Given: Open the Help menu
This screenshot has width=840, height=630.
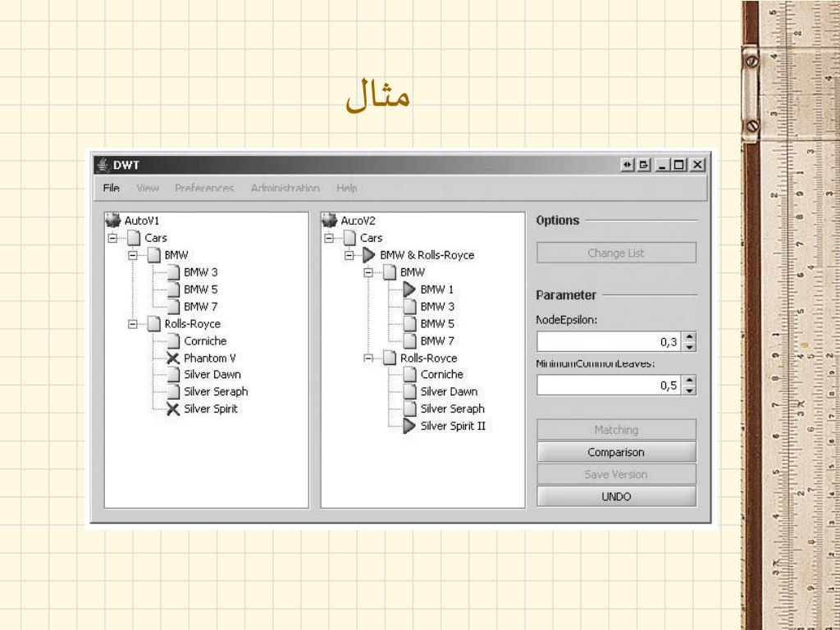Looking at the screenshot, I should click(x=347, y=188).
